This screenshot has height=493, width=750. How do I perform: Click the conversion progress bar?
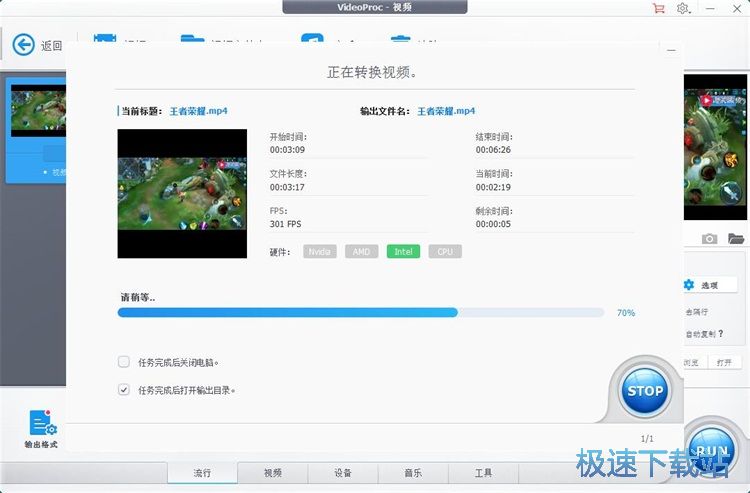tap(361, 313)
